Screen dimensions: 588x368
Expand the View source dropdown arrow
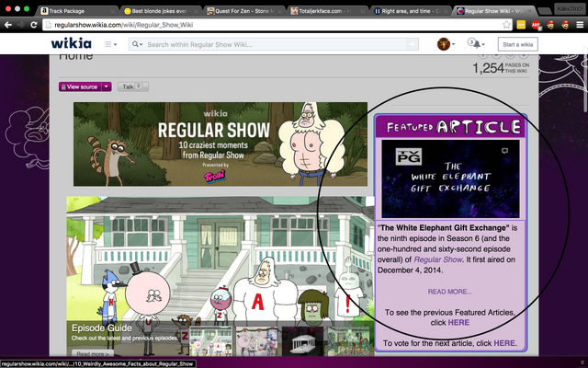coord(107,86)
